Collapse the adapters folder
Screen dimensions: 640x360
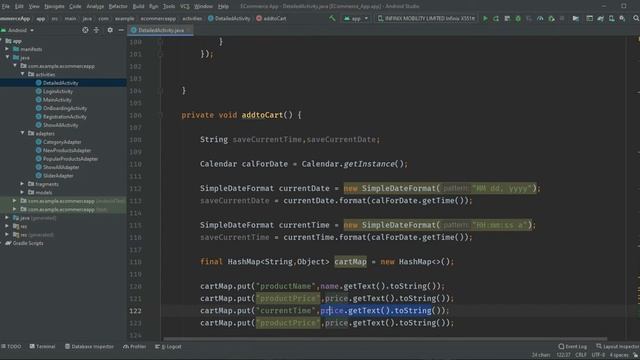(23, 133)
